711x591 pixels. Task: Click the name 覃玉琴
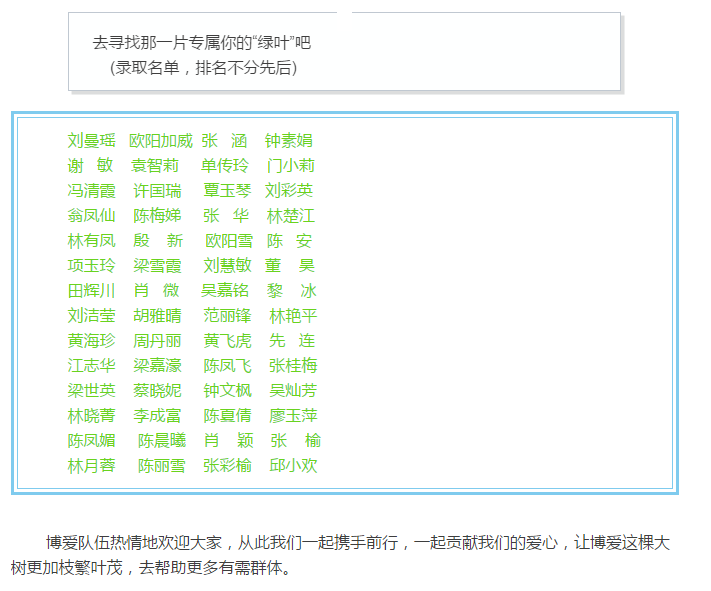pos(227,190)
